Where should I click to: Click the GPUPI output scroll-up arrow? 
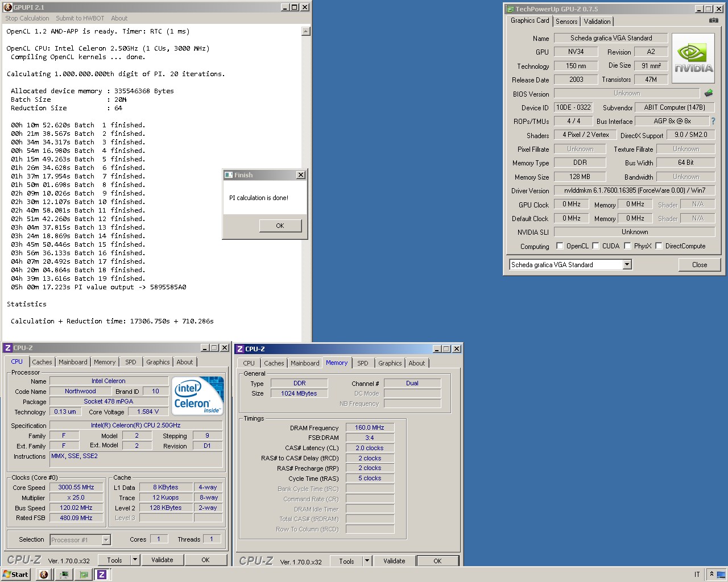[306, 31]
